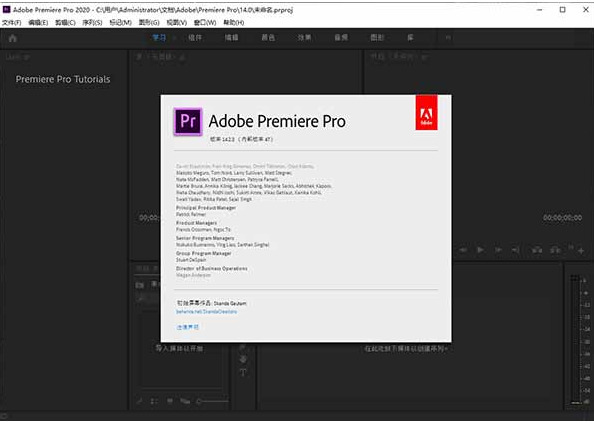Click the Patrick Palmer credit name

(191, 214)
